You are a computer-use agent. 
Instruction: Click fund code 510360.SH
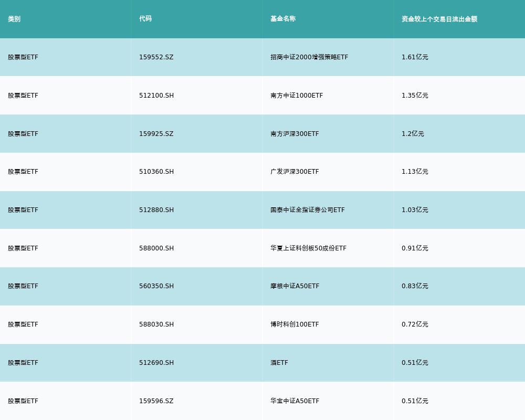coord(156,172)
